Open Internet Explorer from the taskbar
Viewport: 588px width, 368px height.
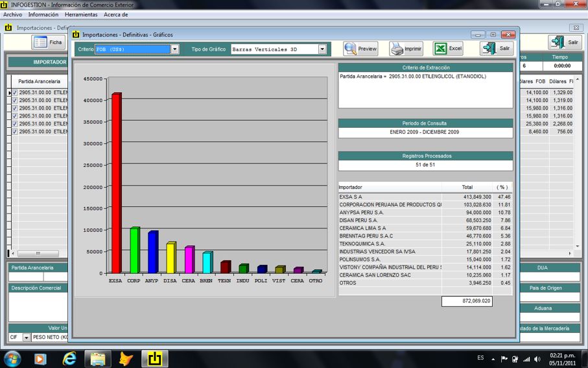69,358
